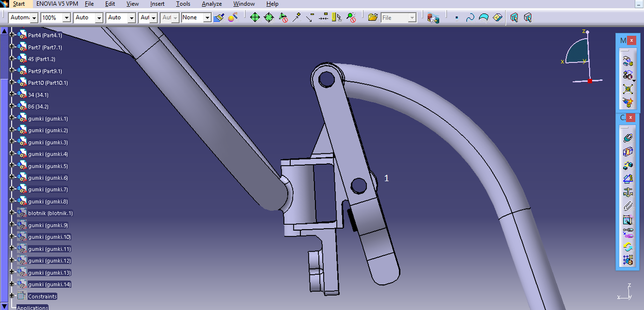The height and width of the screenshot is (310, 644).
Task: Select the small point creation icon
Action: (456, 18)
